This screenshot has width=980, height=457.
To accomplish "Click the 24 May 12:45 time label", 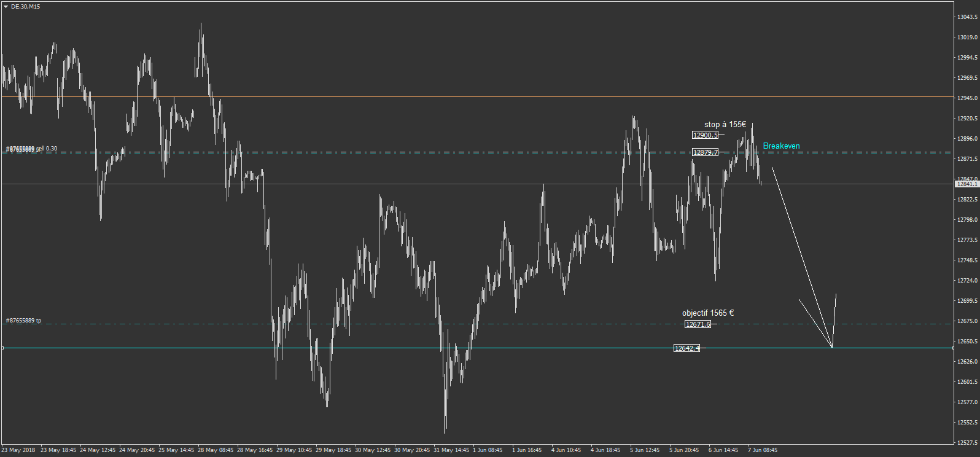I will click(x=98, y=450).
